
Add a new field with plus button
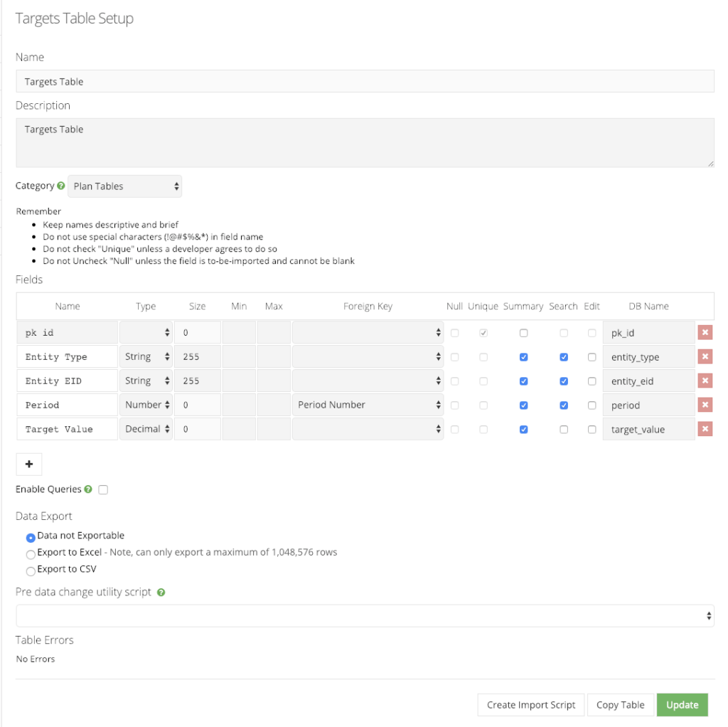click(28, 464)
